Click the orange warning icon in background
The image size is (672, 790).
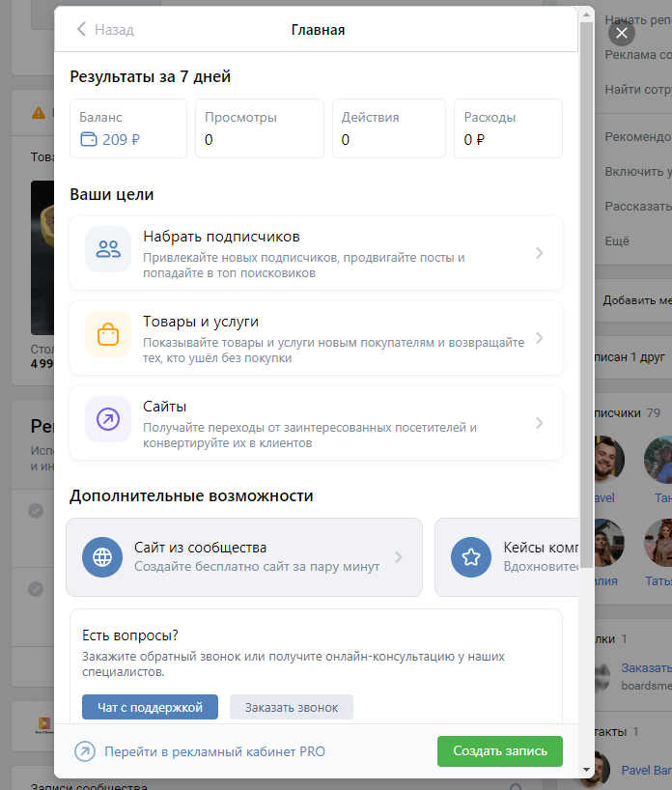pos(39,113)
